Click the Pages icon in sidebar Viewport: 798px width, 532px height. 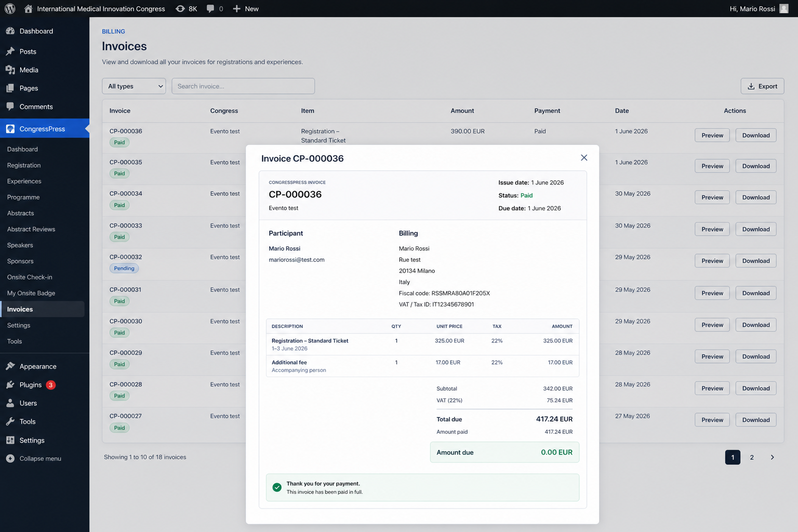10,88
